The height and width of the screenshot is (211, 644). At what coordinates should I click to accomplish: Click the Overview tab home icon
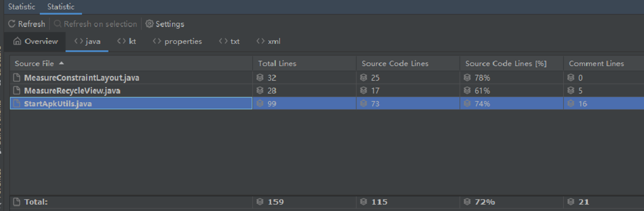17,41
